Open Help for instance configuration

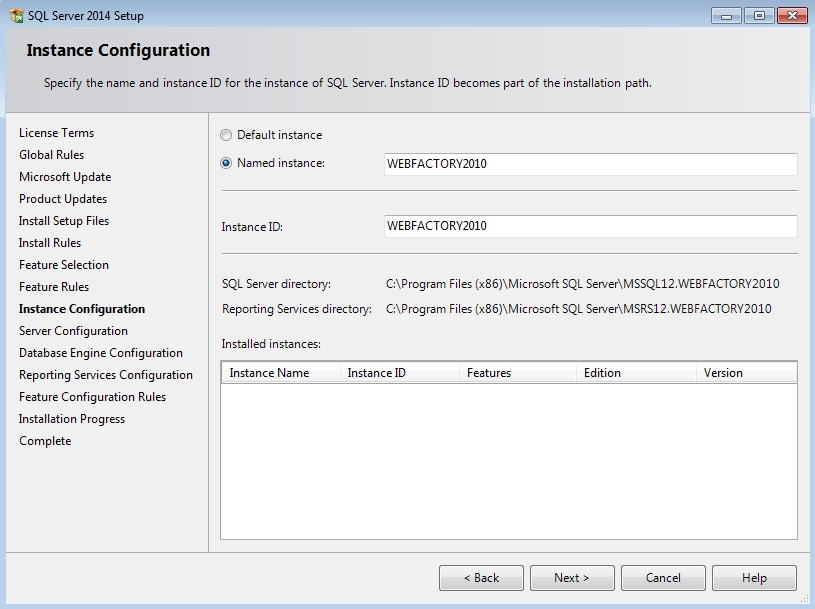[754, 578]
